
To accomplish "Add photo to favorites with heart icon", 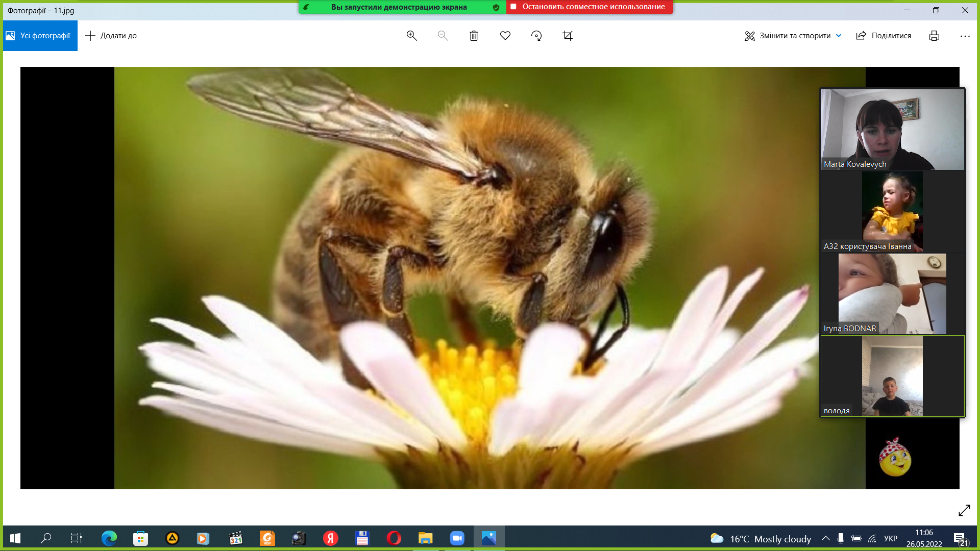I will tap(505, 36).
